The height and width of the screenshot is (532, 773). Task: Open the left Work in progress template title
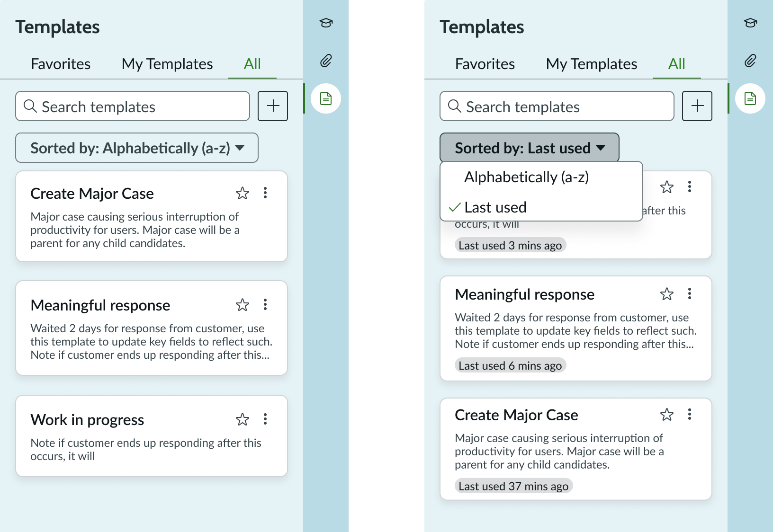(87, 420)
